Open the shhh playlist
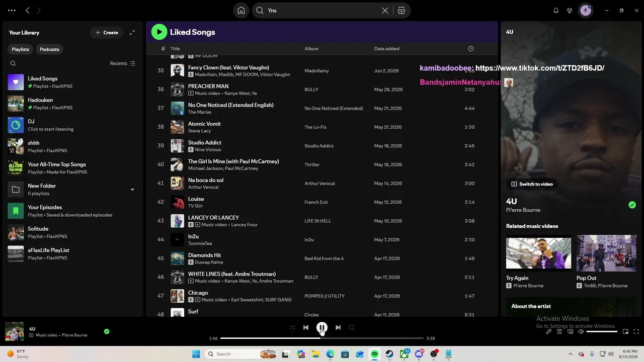Image resolution: width=644 pixels, height=362 pixels. pyautogui.click(x=72, y=146)
